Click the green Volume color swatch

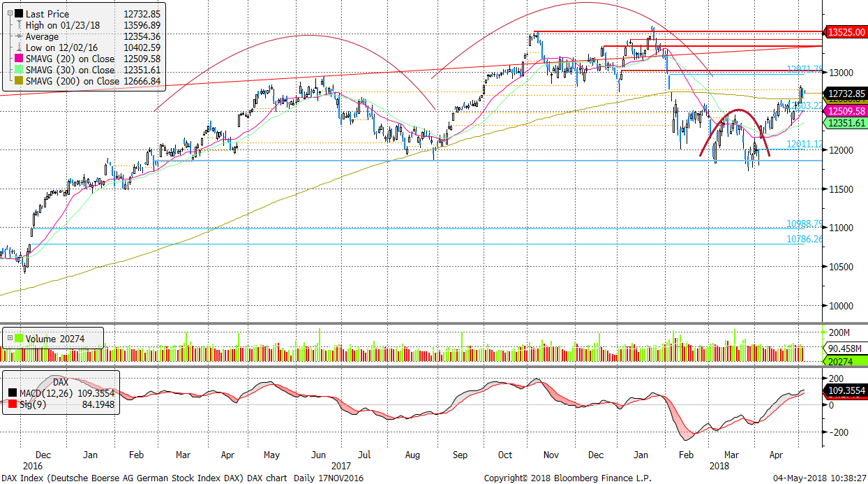click(x=19, y=339)
